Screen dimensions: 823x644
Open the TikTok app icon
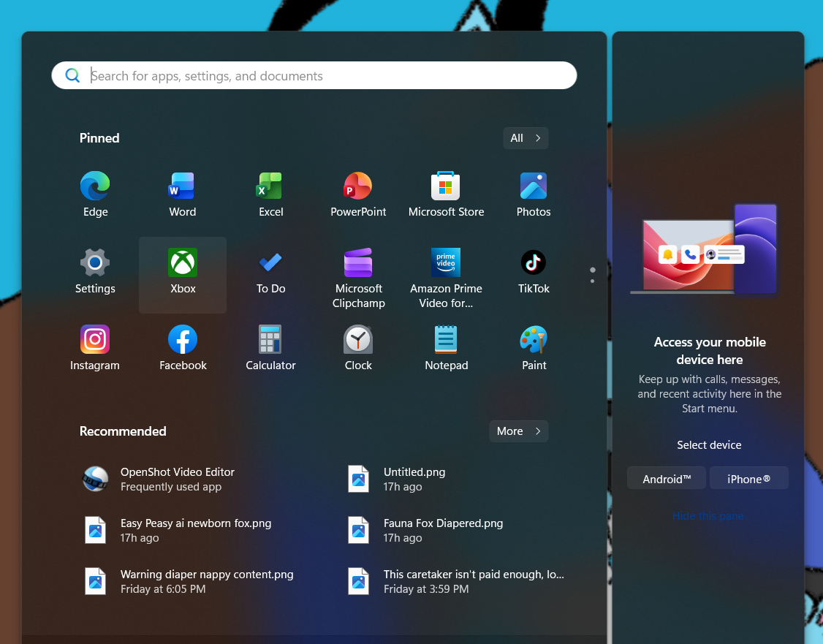(x=534, y=263)
